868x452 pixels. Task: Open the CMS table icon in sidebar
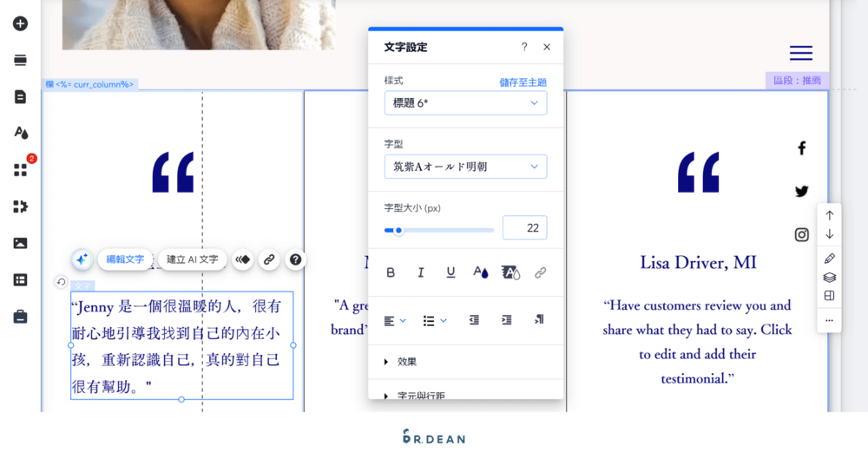[x=21, y=280]
